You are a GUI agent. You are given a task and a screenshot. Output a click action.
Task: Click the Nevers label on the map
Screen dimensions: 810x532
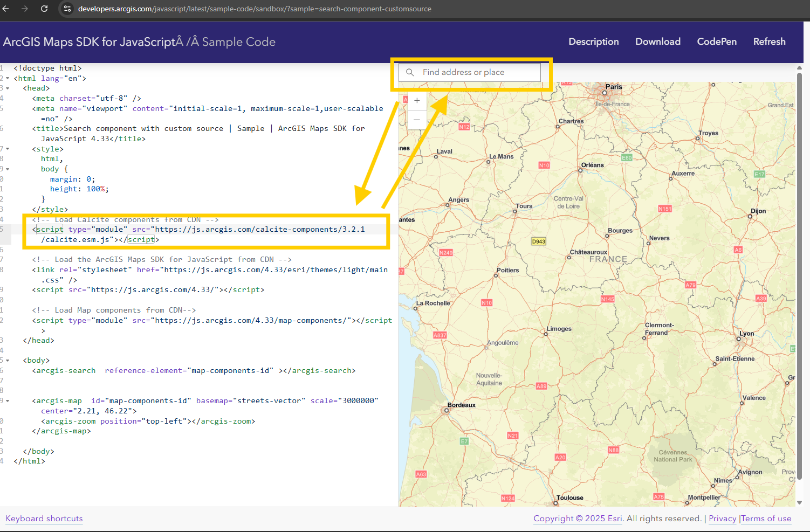(x=660, y=238)
